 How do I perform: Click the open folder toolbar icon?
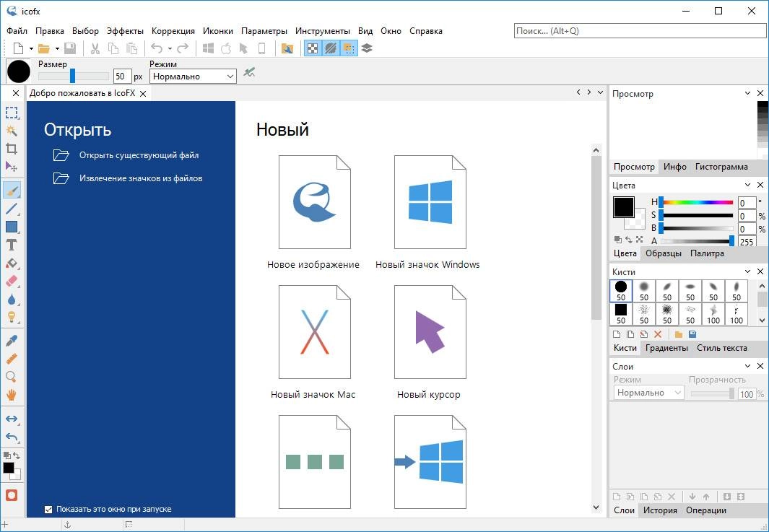(43, 48)
